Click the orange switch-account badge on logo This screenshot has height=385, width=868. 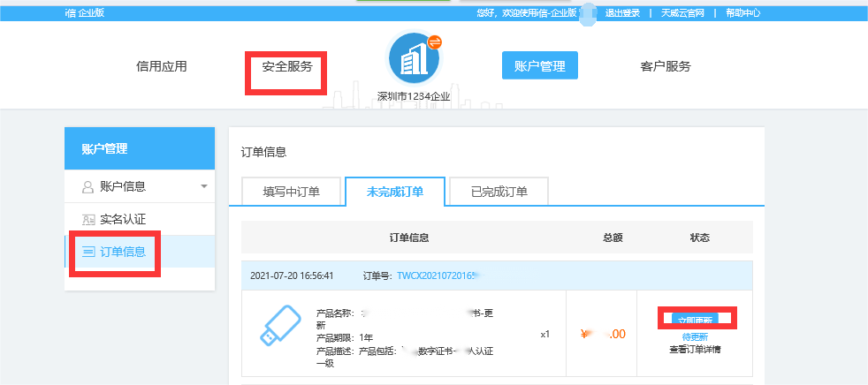[x=434, y=41]
